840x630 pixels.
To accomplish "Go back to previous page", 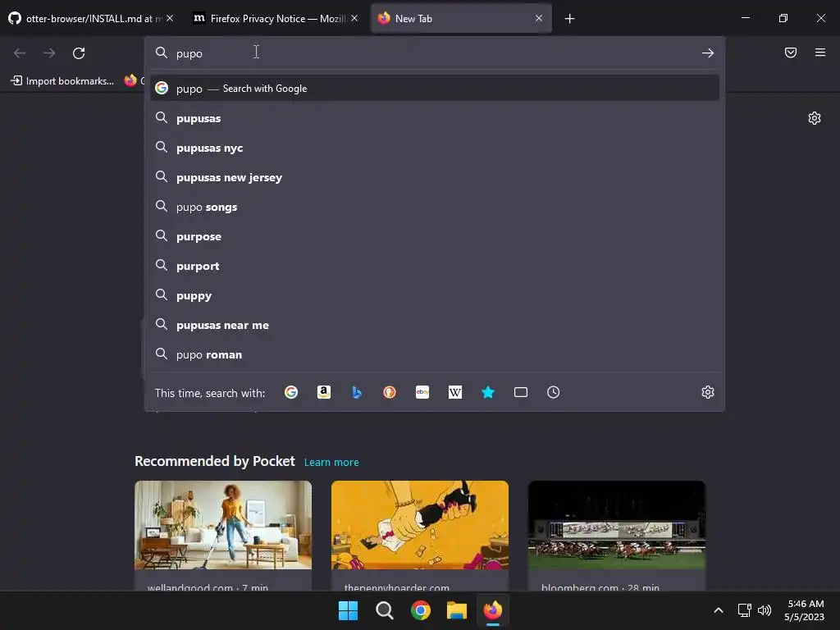I will click(20, 53).
